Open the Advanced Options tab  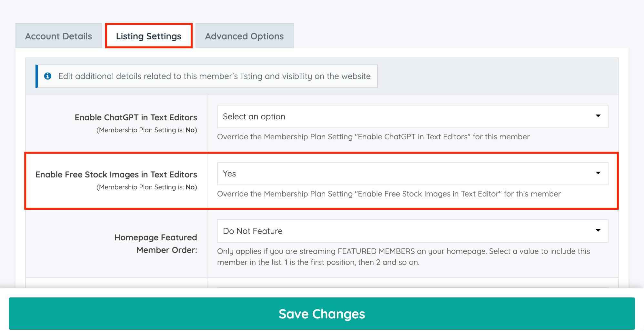click(244, 36)
